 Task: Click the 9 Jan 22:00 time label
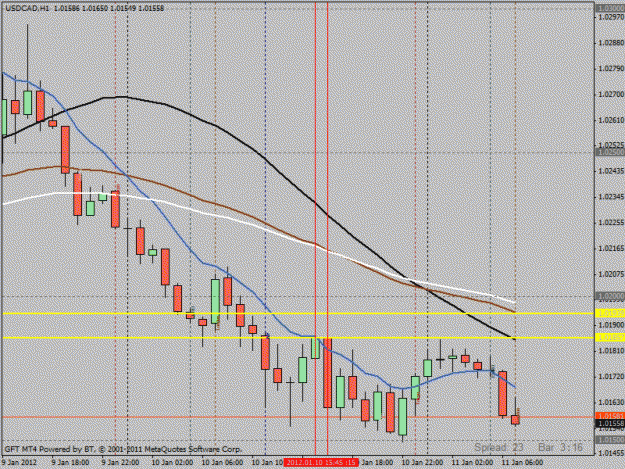coord(121,462)
